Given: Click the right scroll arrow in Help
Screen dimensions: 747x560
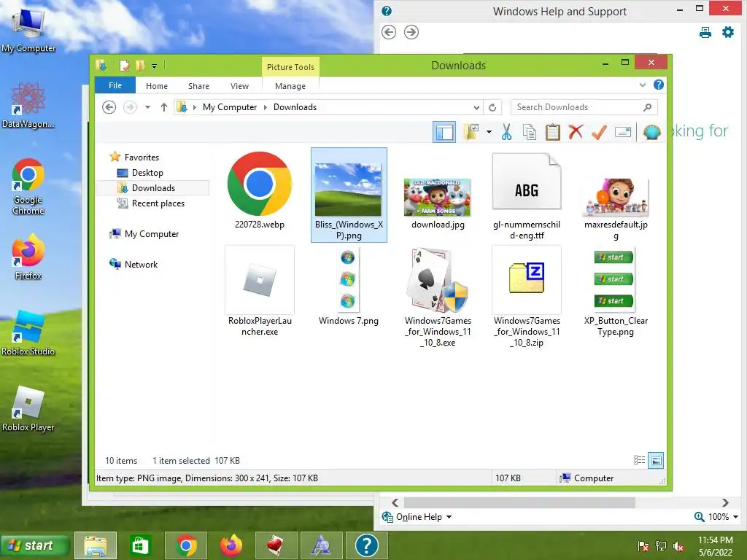Looking at the screenshot, I should pyautogui.click(x=725, y=502).
